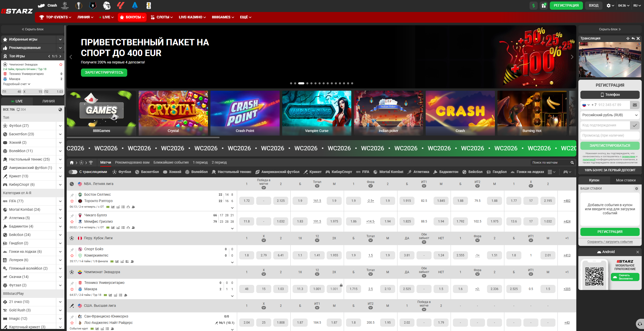This screenshot has height=331, width=644.
Task: Click 'Сохранить / загрузить события' link
Action: tap(610, 242)
